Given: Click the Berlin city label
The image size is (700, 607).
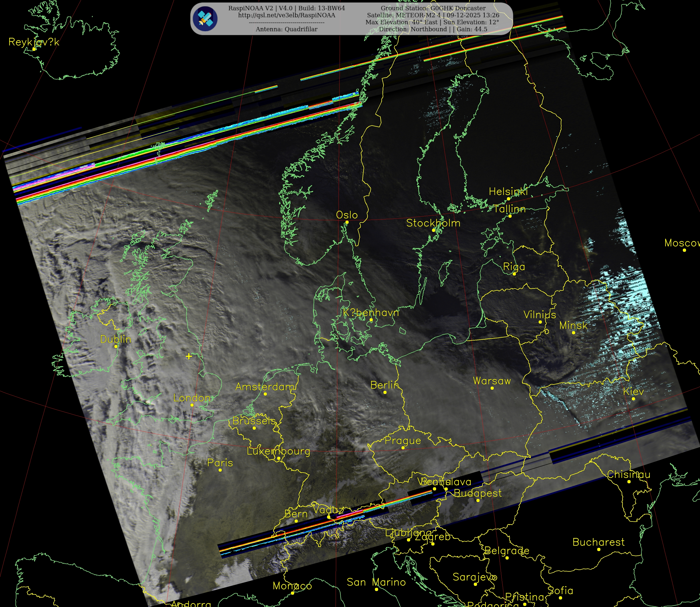Looking at the screenshot, I should (384, 385).
